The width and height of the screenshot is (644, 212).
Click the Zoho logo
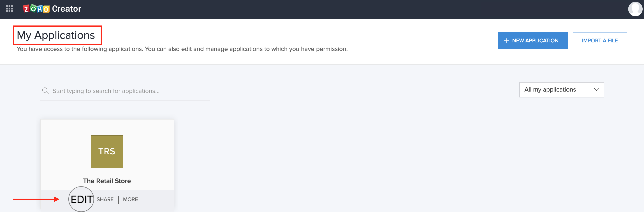pos(36,9)
